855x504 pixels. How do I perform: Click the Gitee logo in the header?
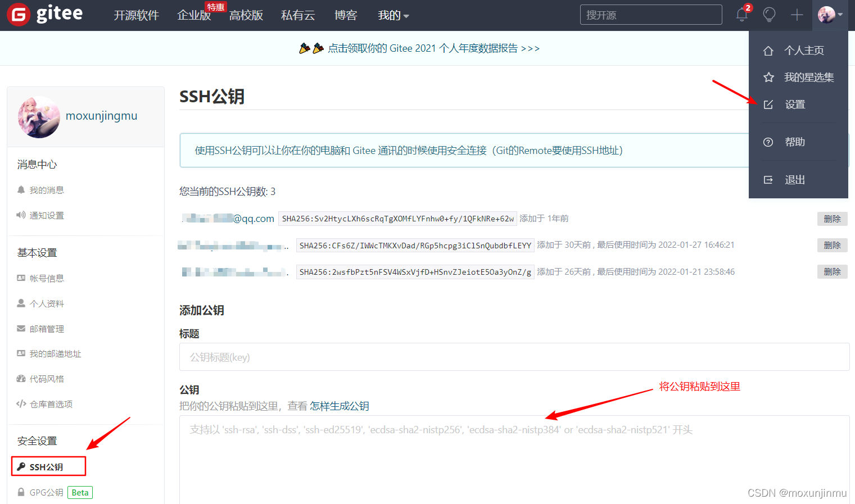45,15
